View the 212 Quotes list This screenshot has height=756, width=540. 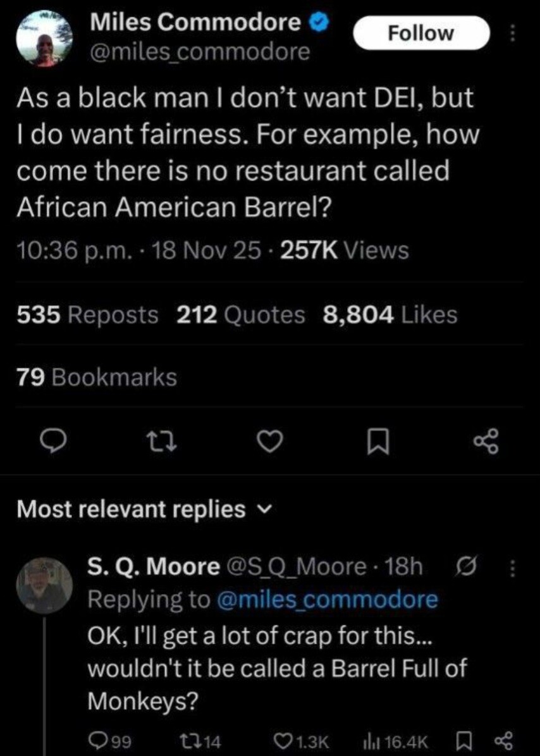(x=241, y=314)
